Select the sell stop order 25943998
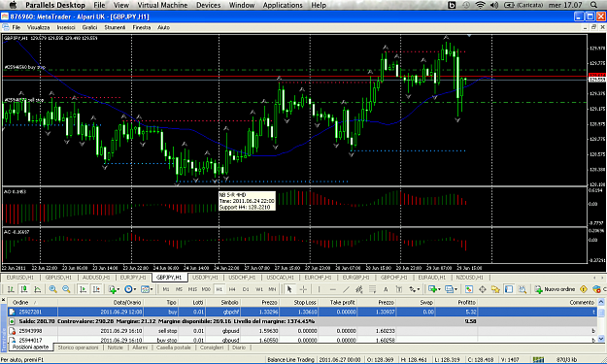Image resolution: width=607 pixels, height=364 pixels. (x=302, y=331)
